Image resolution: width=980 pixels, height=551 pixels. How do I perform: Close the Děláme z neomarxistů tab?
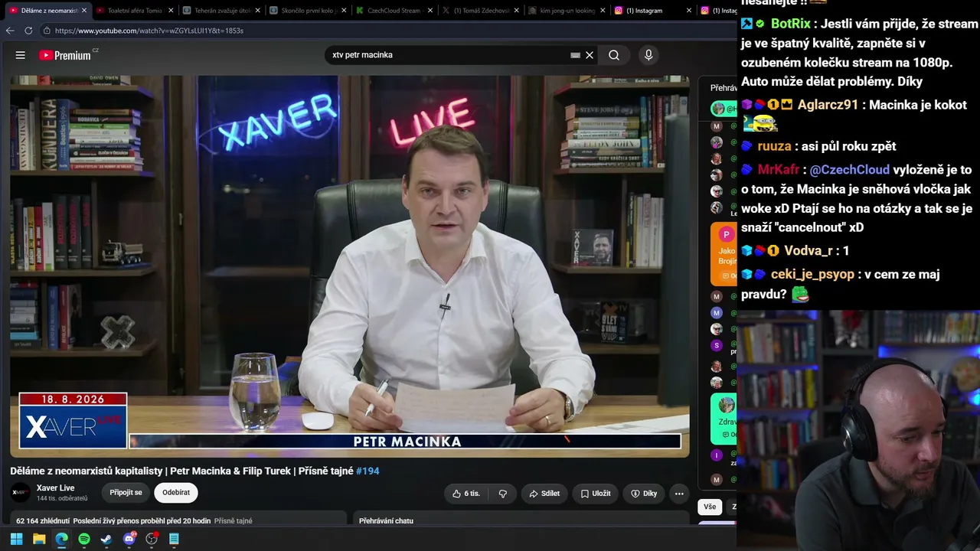tap(84, 11)
